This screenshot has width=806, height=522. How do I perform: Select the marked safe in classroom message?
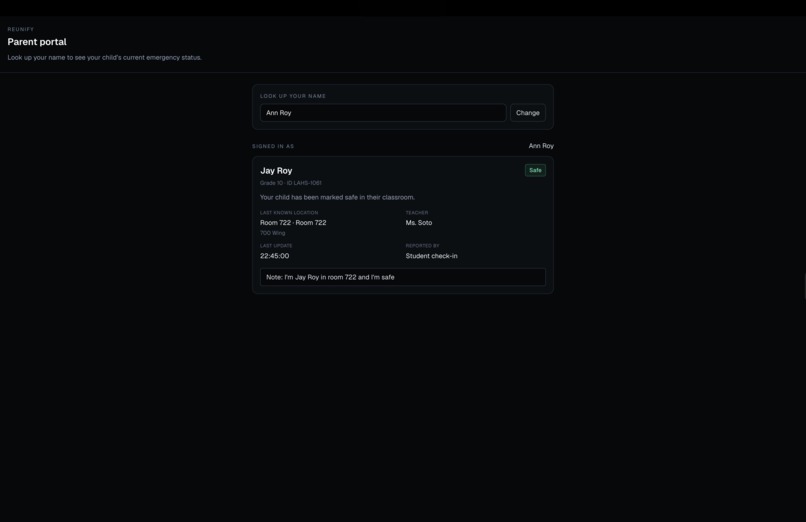click(337, 197)
